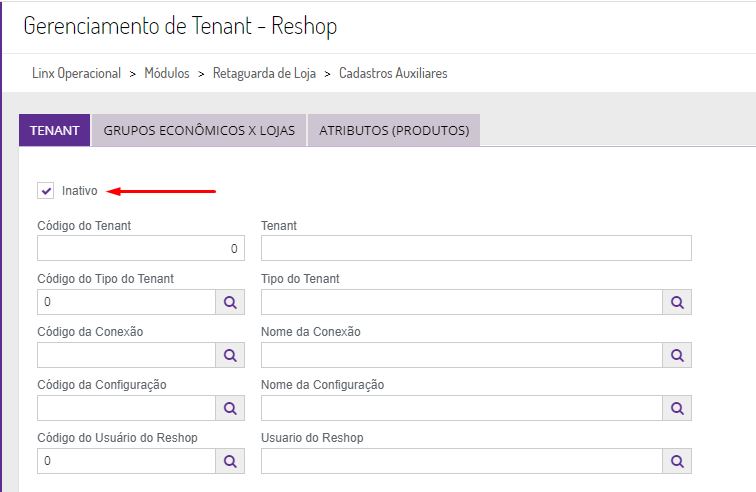Click into the Tenant name text field
Image resolution: width=756 pixels, height=492 pixels.
click(x=476, y=248)
